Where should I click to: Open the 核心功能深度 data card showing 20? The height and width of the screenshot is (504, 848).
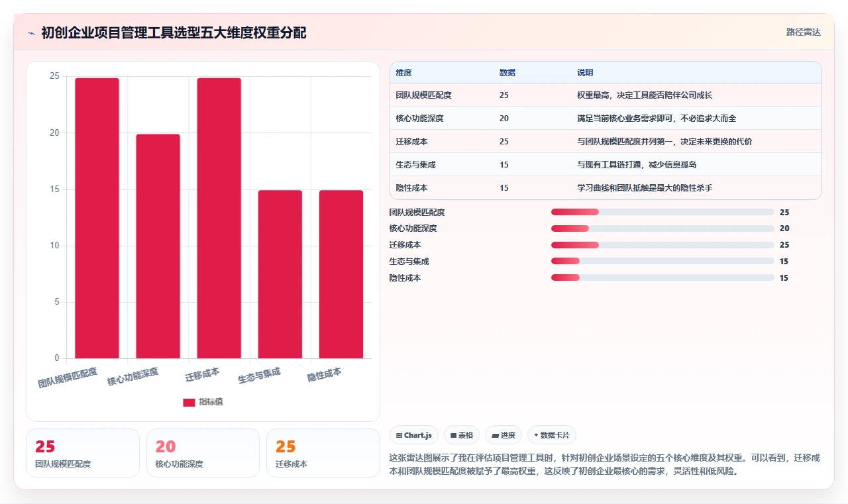tap(203, 453)
